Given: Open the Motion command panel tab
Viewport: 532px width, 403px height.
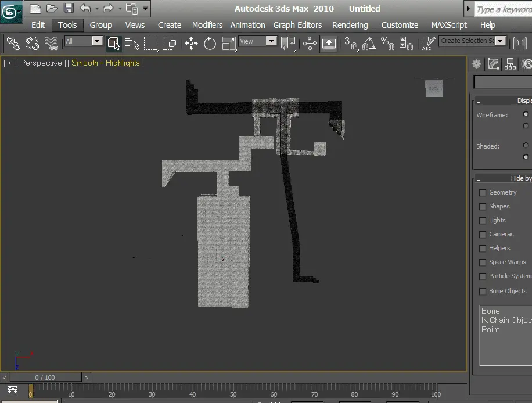Looking at the screenshot, I should point(527,64).
